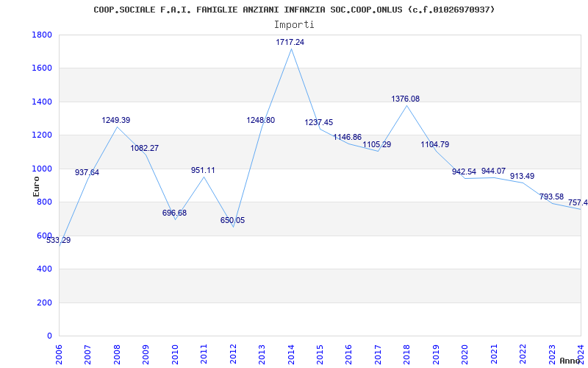The image size is (588, 368).
Task: Click the 650.05 value label
Action: [x=232, y=221]
